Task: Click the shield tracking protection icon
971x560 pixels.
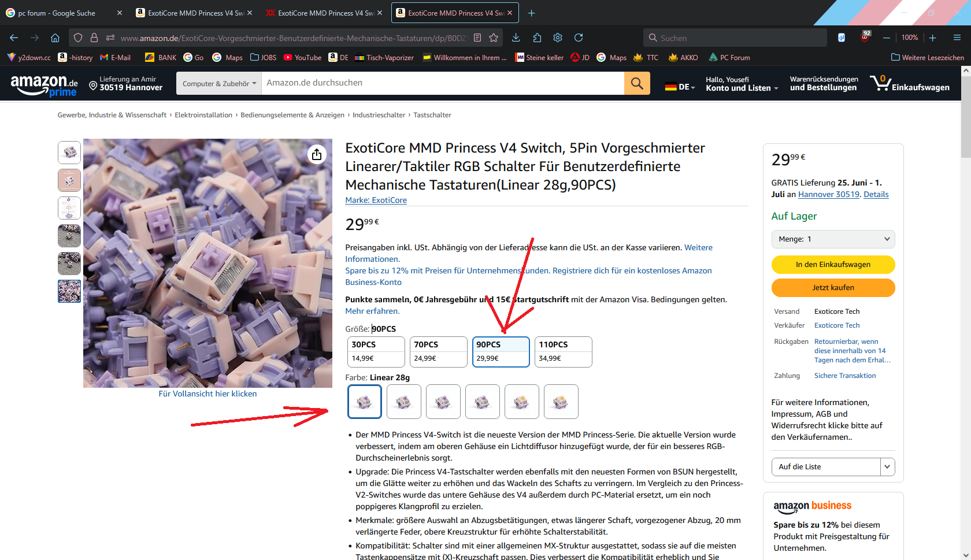Action: (78, 38)
